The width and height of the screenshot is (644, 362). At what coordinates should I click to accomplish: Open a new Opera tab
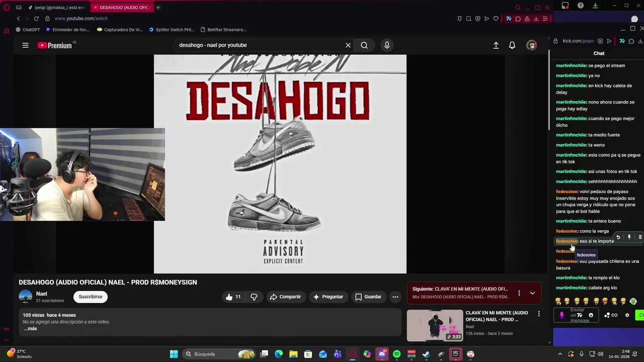pos(158,8)
